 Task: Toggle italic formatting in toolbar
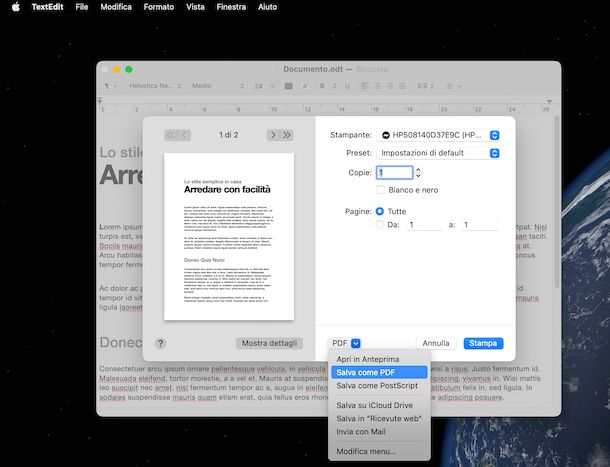[335, 86]
